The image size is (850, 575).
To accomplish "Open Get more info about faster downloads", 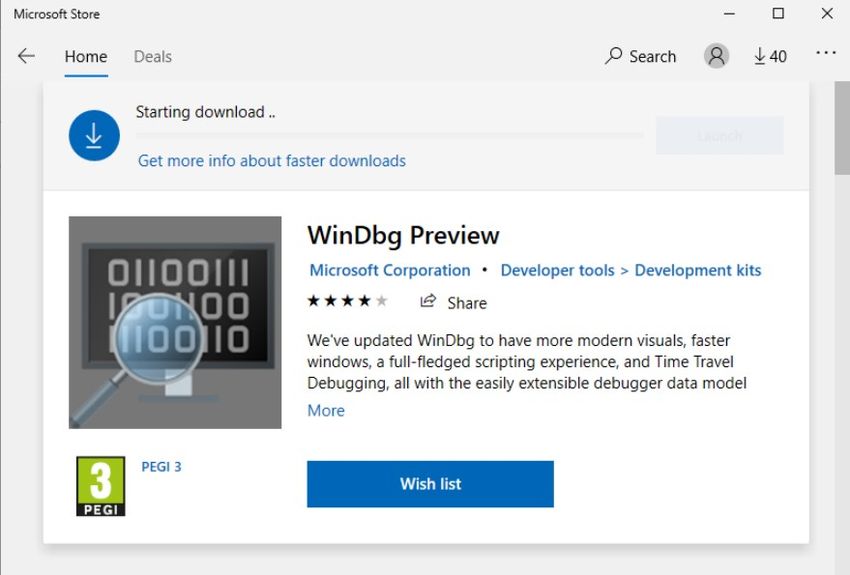I will [272, 161].
